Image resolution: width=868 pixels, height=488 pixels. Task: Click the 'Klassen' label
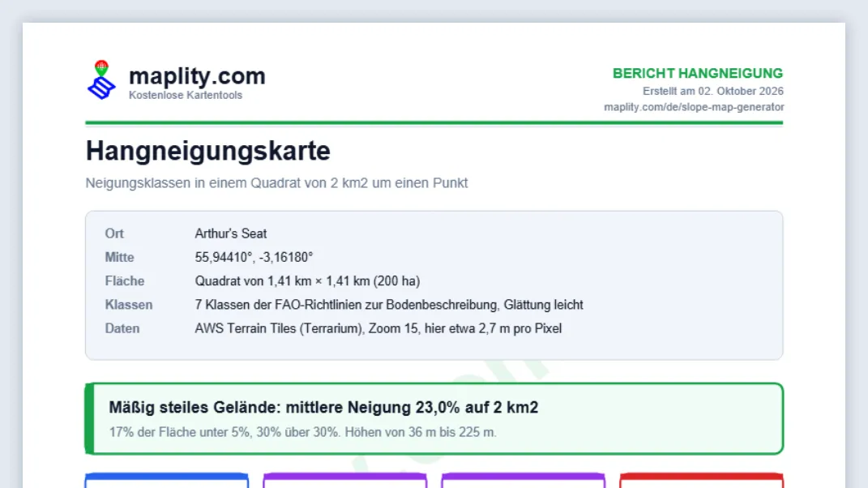[x=128, y=306]
